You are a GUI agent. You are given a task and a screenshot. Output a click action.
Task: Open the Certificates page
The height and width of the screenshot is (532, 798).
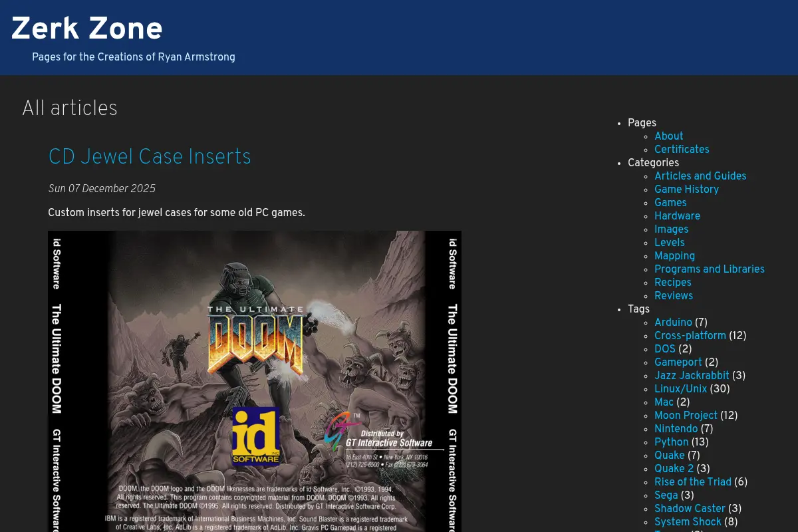(x=682, y=150)
